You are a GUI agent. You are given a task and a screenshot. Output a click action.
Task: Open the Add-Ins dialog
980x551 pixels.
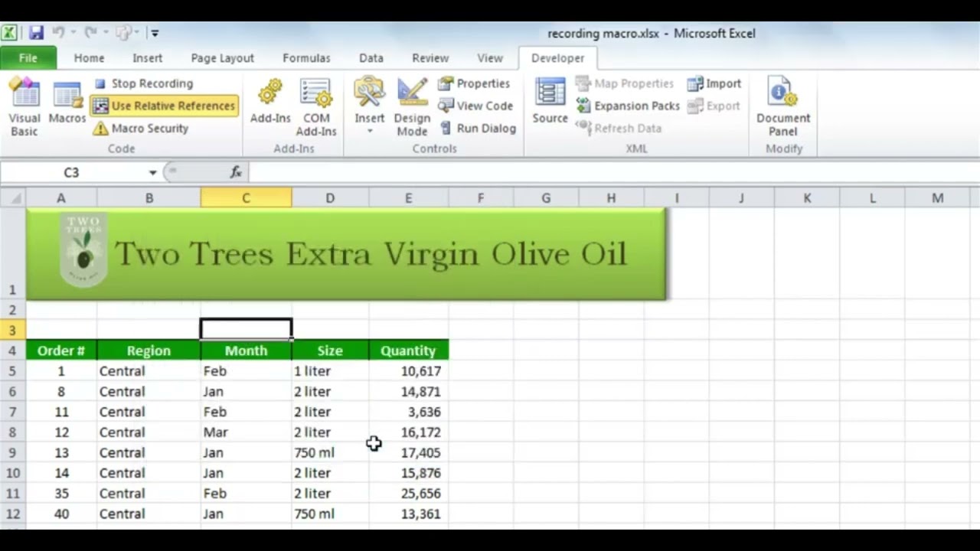[270, 100]
